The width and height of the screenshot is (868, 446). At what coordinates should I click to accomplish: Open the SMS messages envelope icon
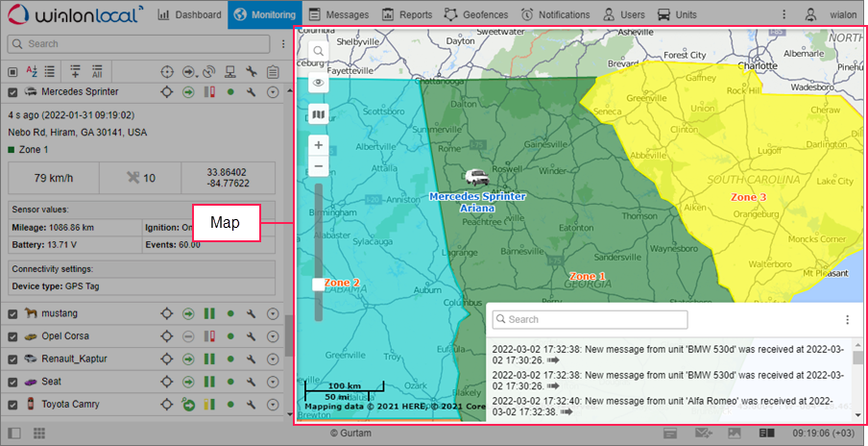pyautogui.click(x=704, y=433)
